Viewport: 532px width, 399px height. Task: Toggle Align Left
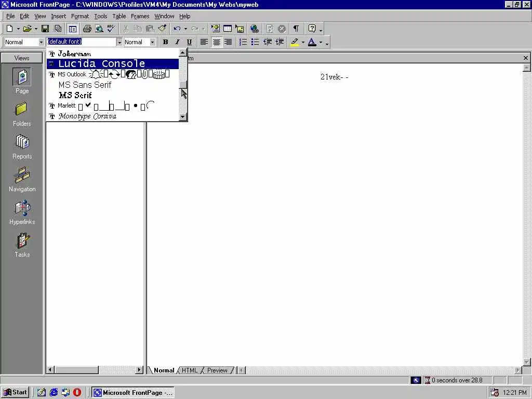tap(204, 42)
